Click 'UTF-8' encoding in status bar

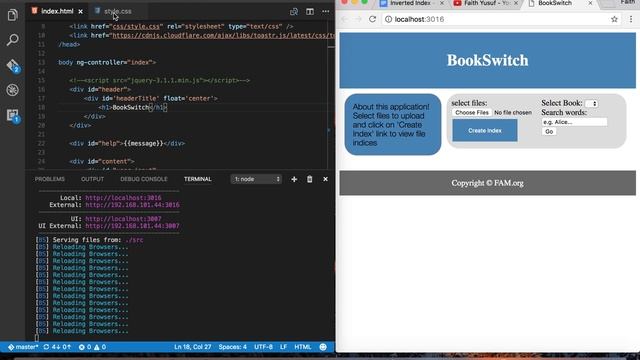click(263, 347)
